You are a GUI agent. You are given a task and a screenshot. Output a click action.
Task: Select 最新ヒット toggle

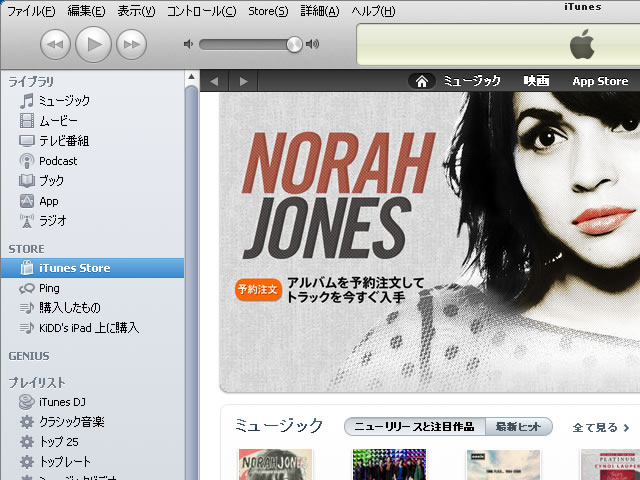tap(519, 427)
